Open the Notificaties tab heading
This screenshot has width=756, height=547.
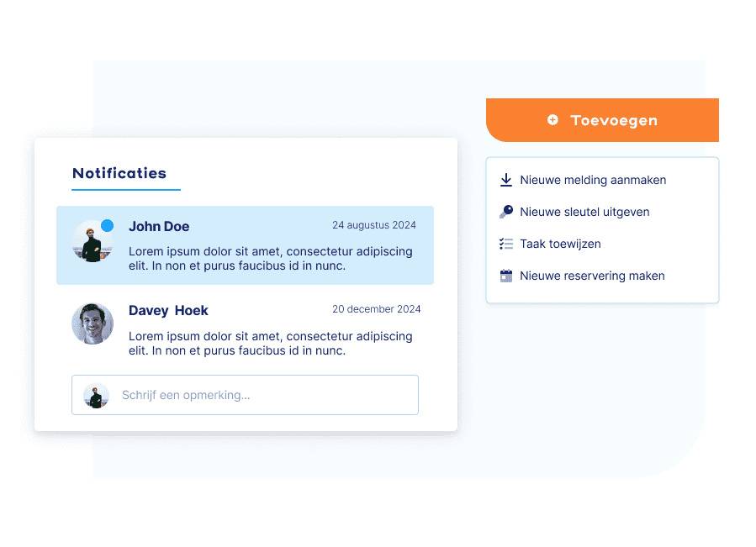point(119,173)
